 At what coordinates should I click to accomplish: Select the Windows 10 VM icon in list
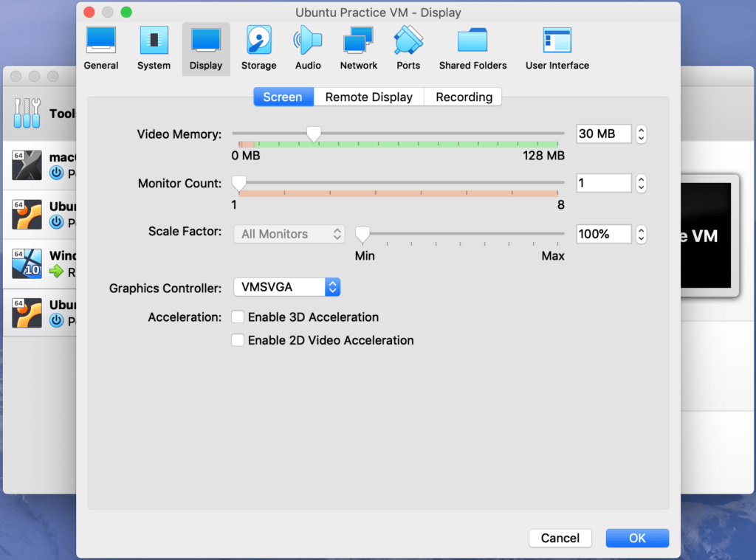[x=27, y=263]
